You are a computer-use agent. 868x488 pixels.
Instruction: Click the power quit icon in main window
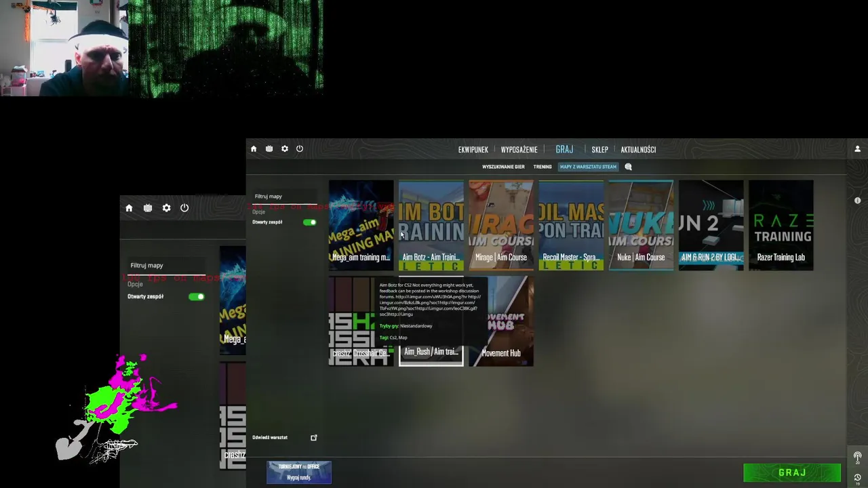(x=300, y=149)
